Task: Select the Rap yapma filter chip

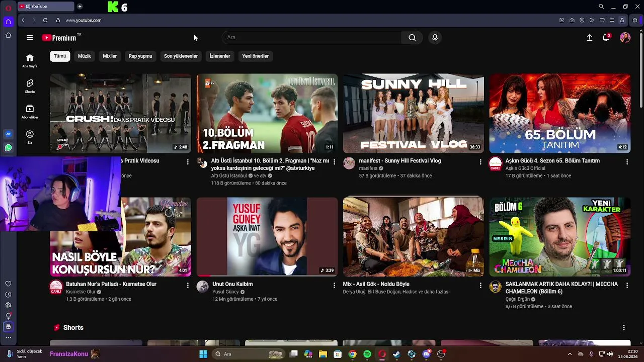Action: coord(140,56)
